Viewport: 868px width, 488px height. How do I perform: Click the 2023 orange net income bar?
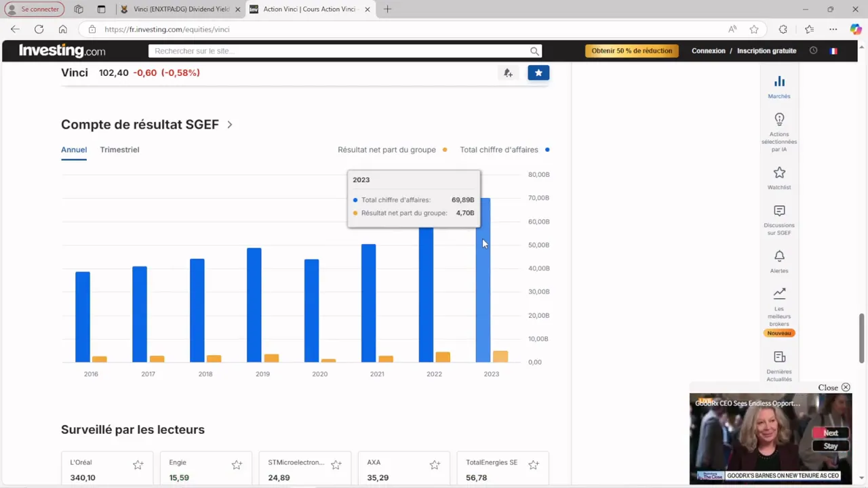tap(500, 357)
